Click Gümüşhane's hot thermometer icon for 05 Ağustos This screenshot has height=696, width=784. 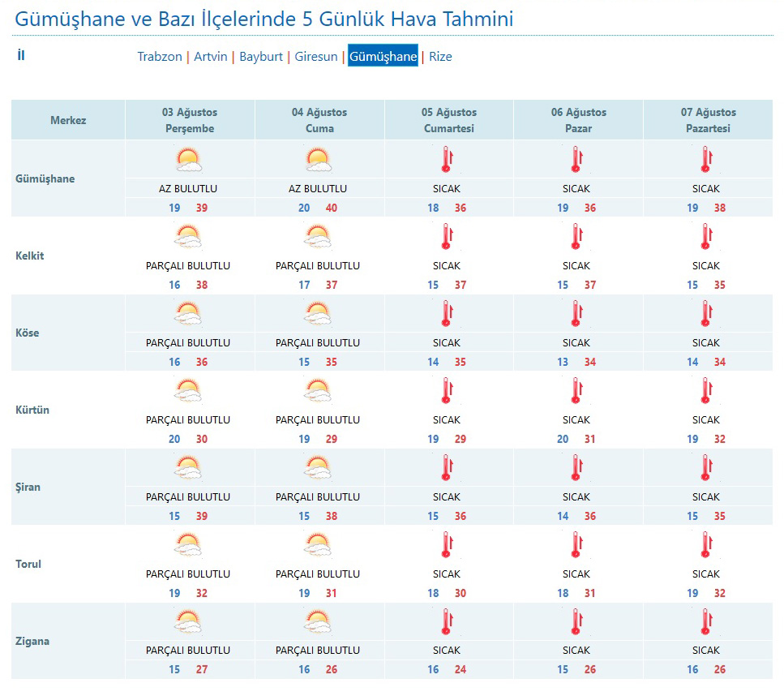pyautogui.click(x=446, y=160)
